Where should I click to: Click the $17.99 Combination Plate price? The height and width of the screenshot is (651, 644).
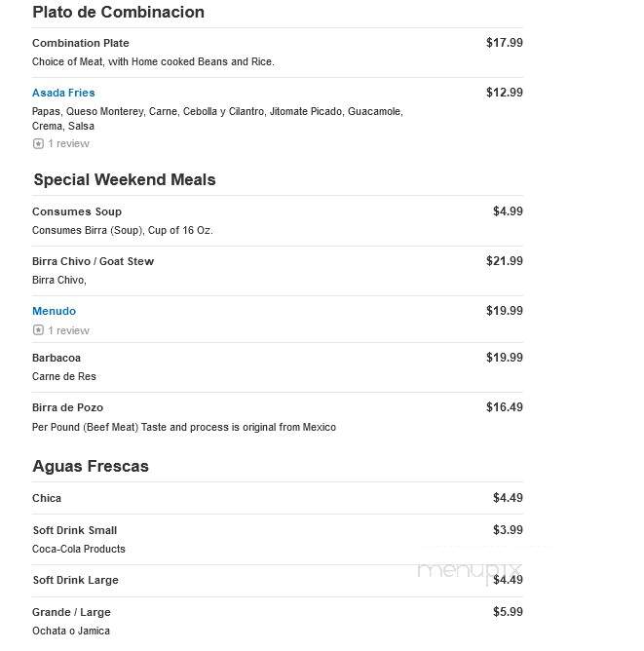pos(504,42)
